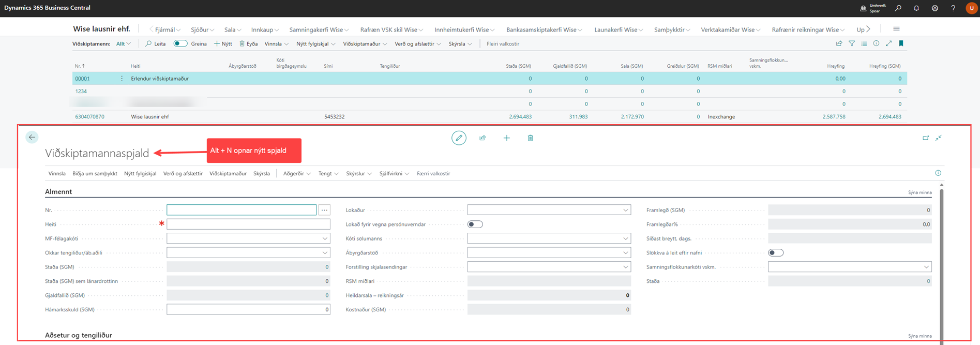Open customer number 6304070870 link
Image resolution: width=980 pixels, height=345 pixels.
click(x=89, y=117)
